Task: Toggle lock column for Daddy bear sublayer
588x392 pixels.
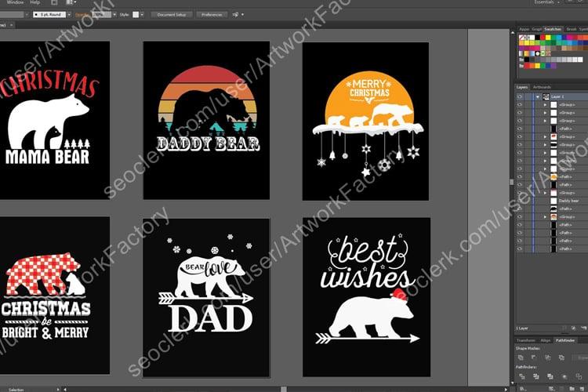Action: click(x=528, y=201)
